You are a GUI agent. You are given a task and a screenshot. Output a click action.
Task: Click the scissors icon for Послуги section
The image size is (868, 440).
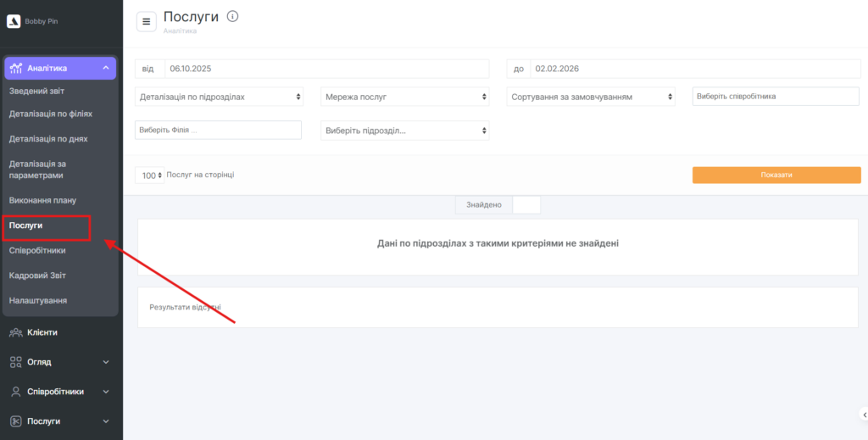coord(15,421)
